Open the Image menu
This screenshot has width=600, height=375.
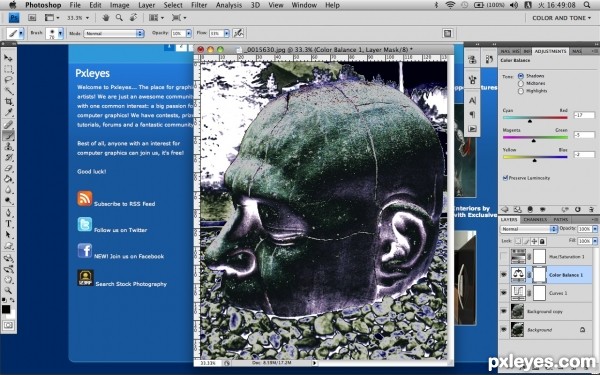(x=119, y=5)
